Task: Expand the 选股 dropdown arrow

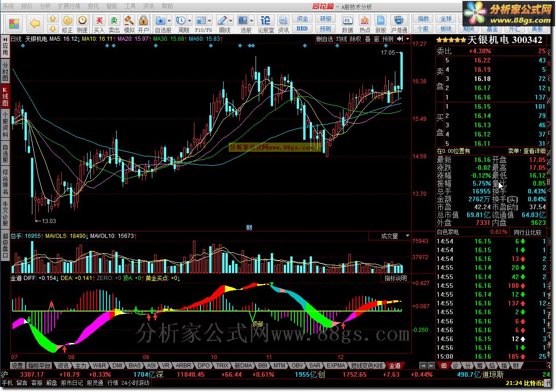Action: click(251, 20)
